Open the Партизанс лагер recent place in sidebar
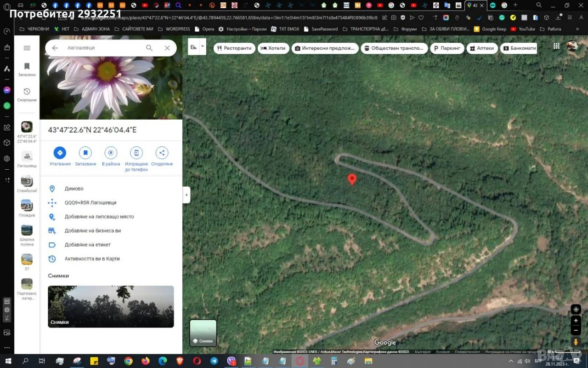Image resolution: width=588 pixels, height=368 pixels. [x=27, y=289]
